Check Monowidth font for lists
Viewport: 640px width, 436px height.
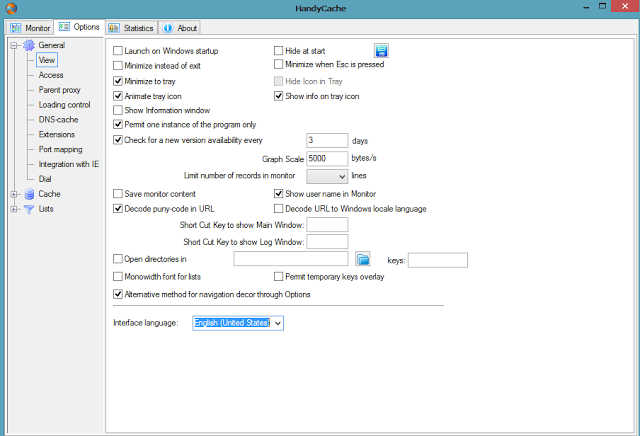point(118,277)
